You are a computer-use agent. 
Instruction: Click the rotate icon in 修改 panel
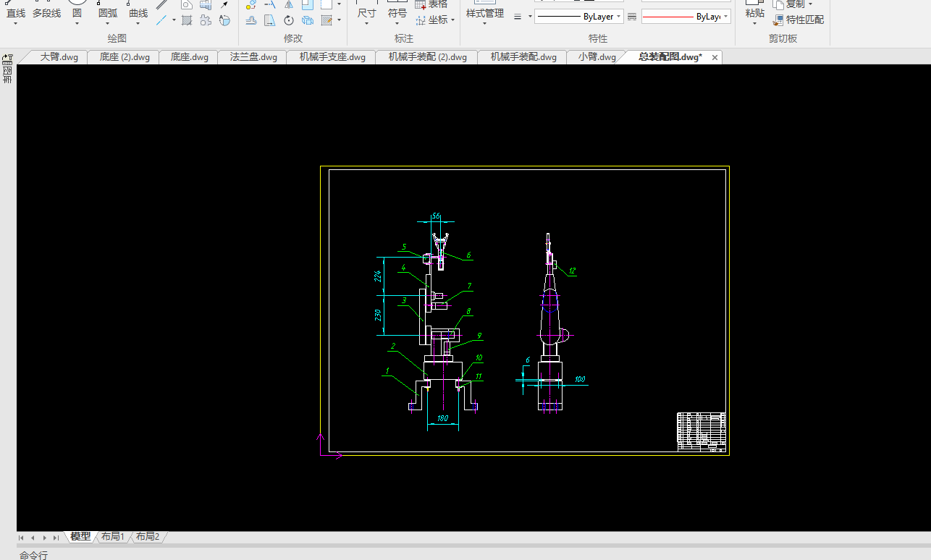(x=289, y=20)
